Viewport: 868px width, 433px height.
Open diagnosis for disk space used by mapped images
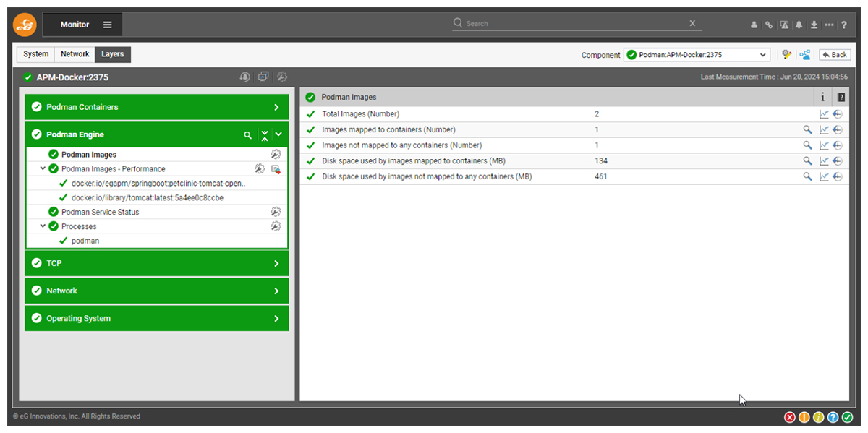tap(807, 160)
